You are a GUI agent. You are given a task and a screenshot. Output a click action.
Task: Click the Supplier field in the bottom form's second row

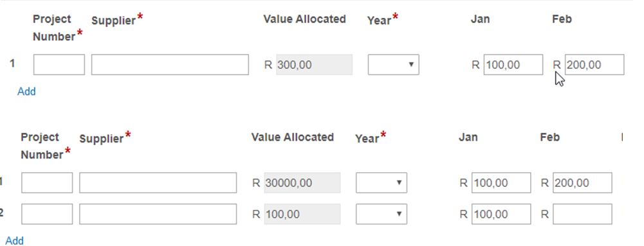(158, 214)
